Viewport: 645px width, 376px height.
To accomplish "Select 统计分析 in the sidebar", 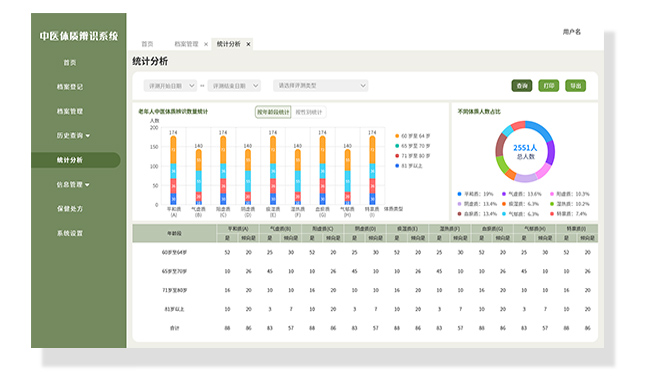I will tap(76, 160).
